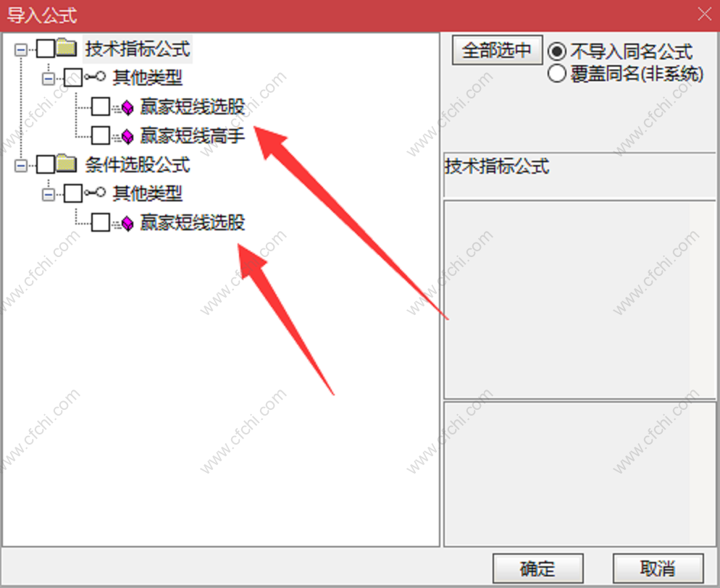Viewport: 720px width, 588px height.
Task: Click the folder icon beside 技术指标公式
Action: [67, 48]
